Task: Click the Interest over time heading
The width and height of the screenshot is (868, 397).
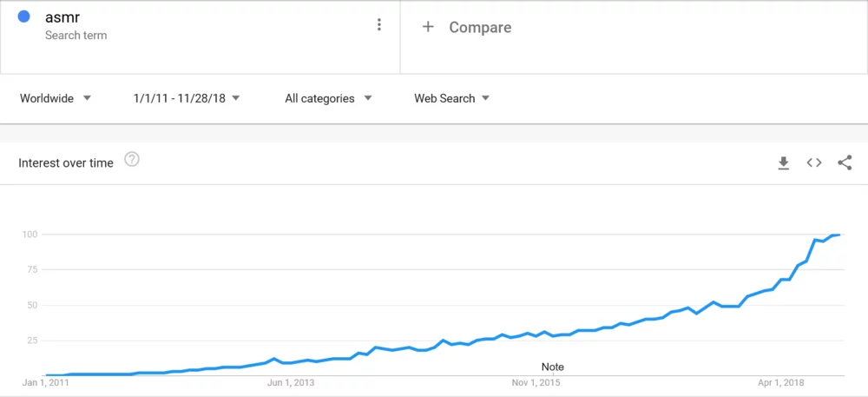Action: point(66,162)
